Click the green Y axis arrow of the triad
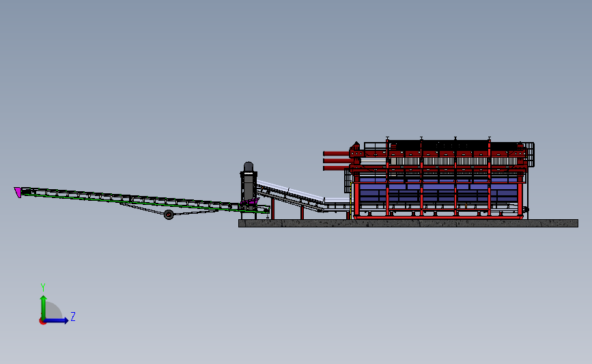Screen dimensions: 592x364 coord(44,307)
